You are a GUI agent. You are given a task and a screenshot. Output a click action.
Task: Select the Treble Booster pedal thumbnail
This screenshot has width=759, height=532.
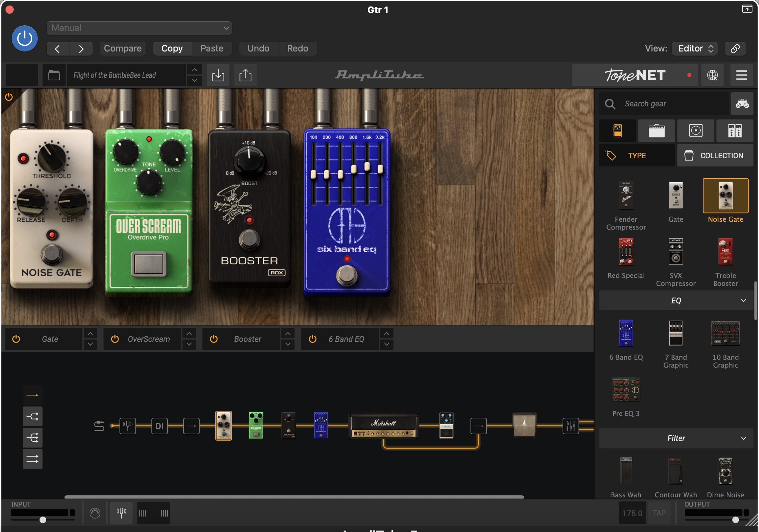[x=725, y=252]
